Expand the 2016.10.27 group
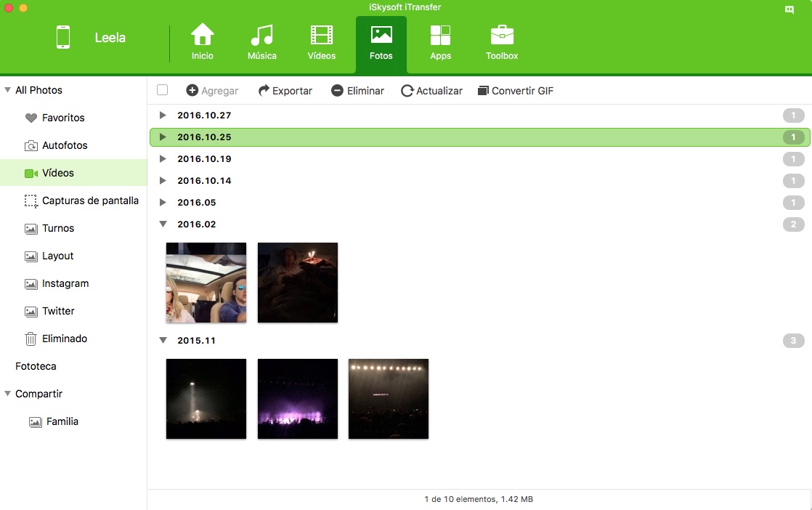This screenshot has width=812, height=510. point(163,115)
